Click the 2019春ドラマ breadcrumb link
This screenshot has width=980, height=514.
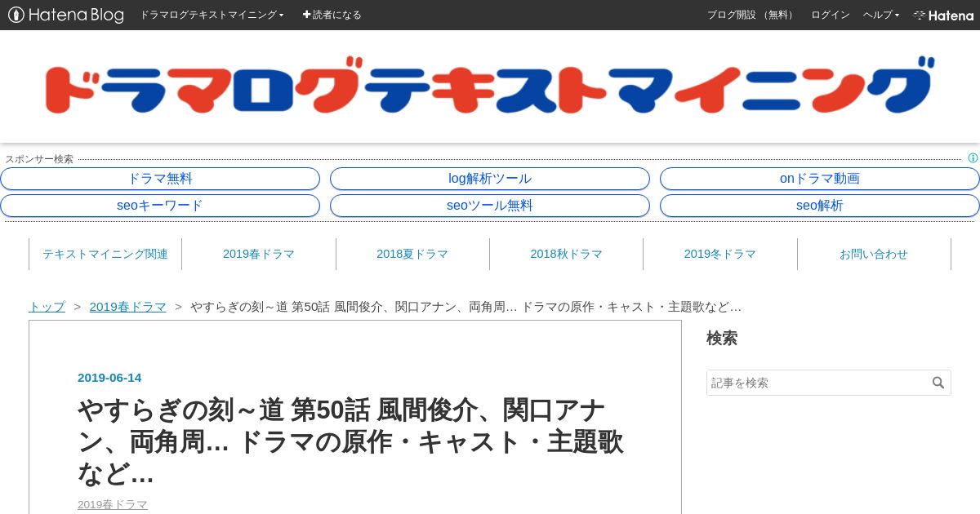pyautogui.click(x=128, y=307)
